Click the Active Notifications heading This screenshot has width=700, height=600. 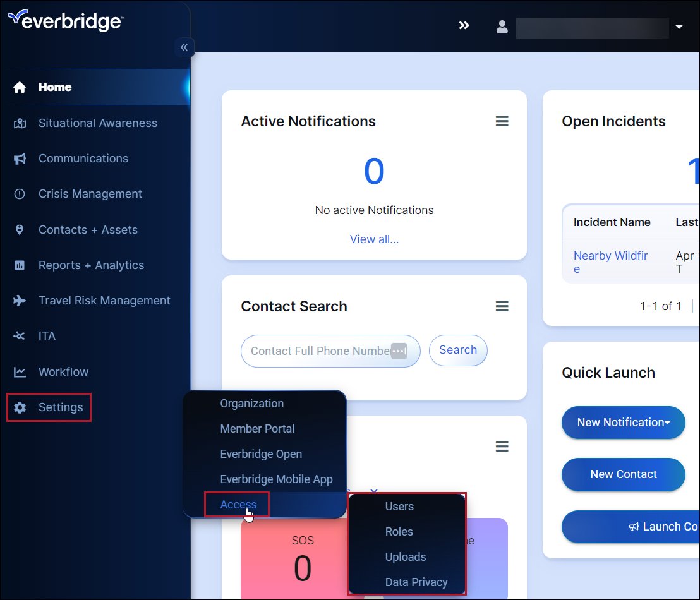[308, 121]
